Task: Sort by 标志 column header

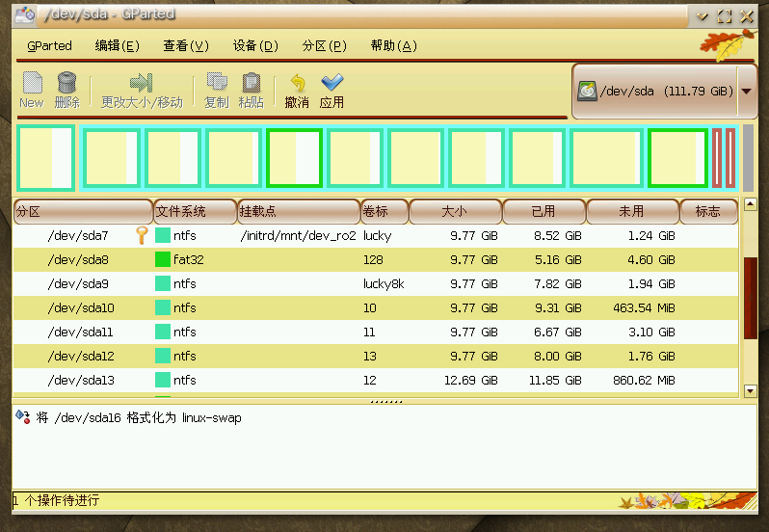Action: point(708,211)
